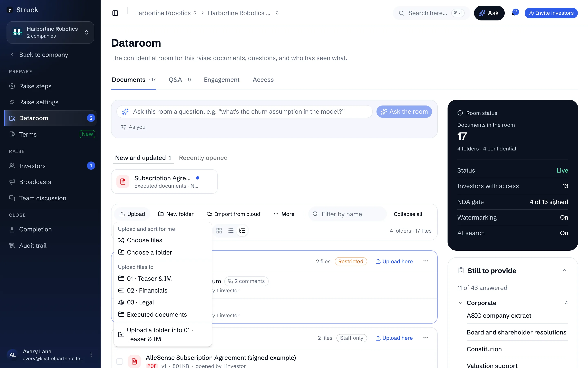588x368 pixels.
Task: Collapse the Corporate checklist group
Action: [460, 303]
